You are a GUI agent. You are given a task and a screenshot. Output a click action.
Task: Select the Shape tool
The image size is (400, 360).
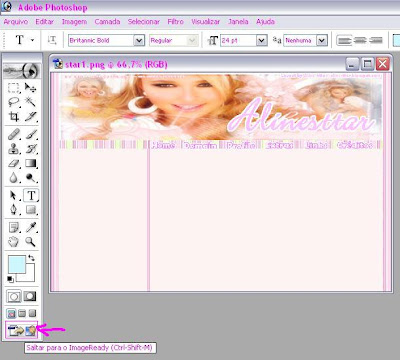point(31,209)
